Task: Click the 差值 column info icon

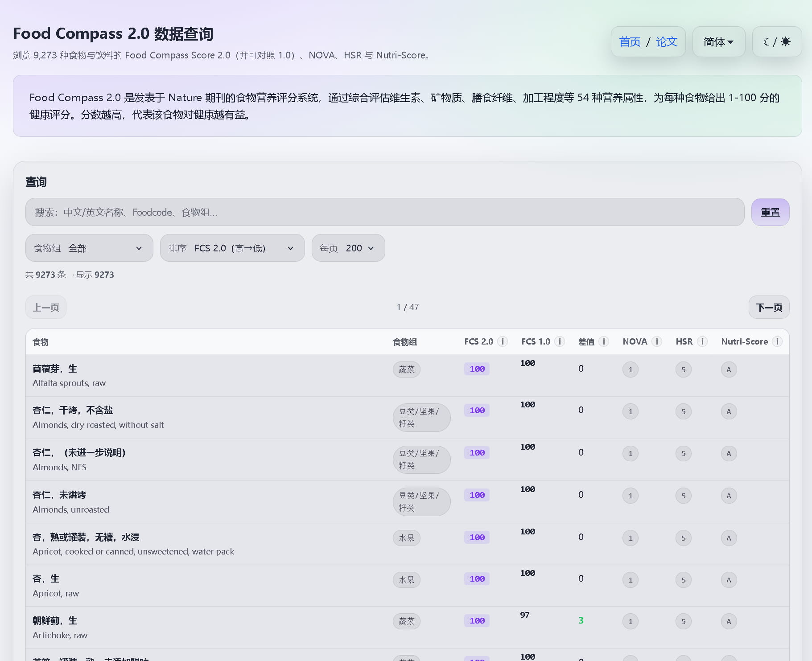Action: pos(604,341)
